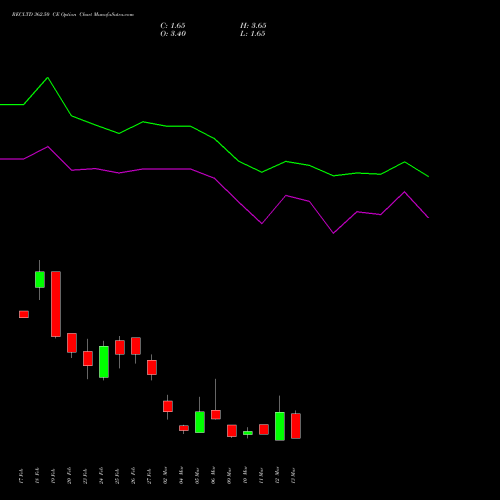Click the high value 'H: 3.65'
The width and height of the screenshot is (500, 500).
coord(253,26)
